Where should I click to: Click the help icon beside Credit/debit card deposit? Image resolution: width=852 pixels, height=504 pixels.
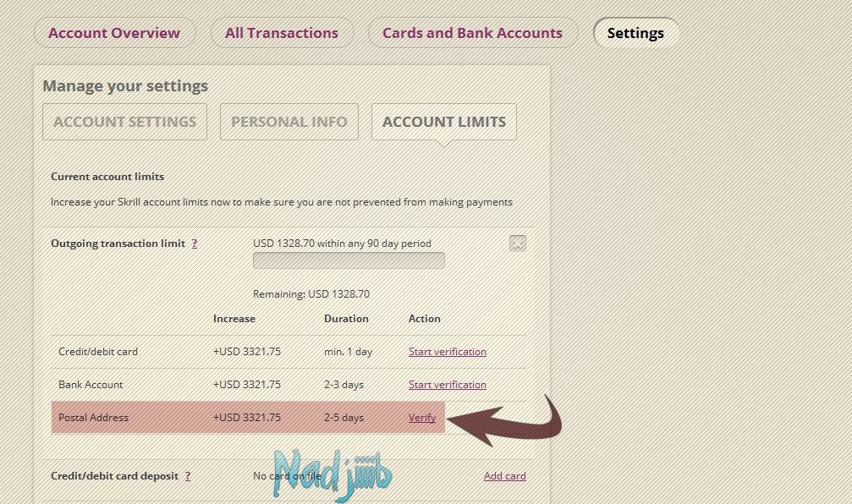(187, 476)
